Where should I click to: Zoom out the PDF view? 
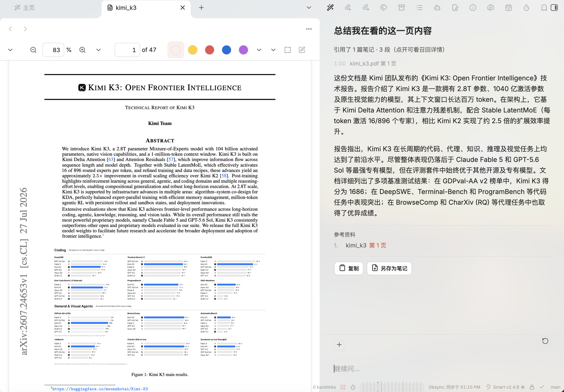coord(33,50)
